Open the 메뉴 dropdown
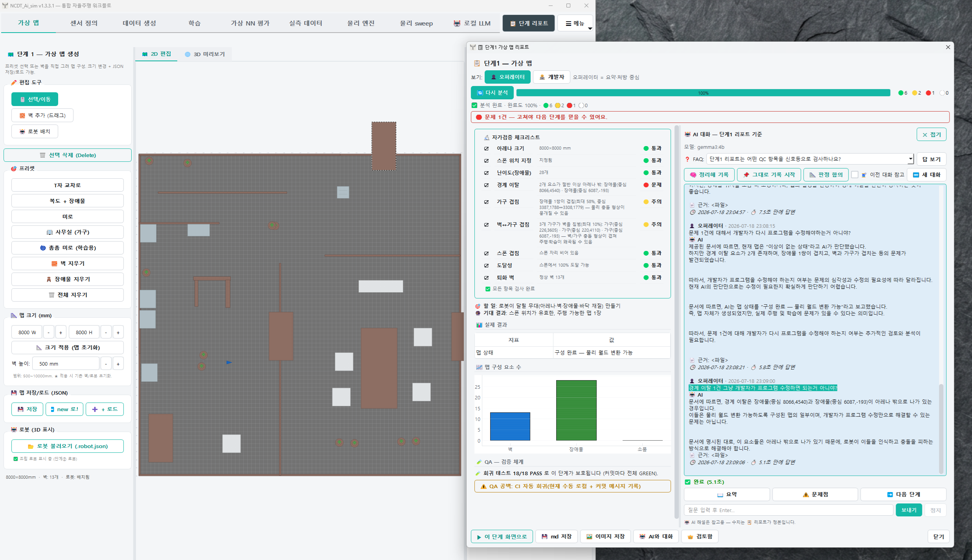Screen dimensions: 972x560 [x=575, y=23]
